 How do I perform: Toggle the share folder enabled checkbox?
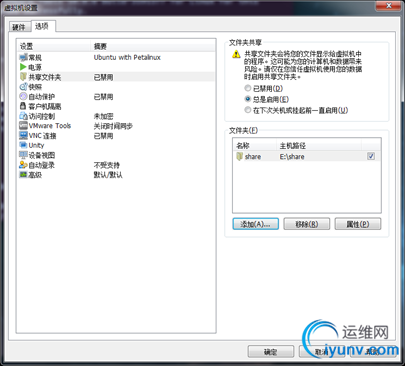point(371,156)
